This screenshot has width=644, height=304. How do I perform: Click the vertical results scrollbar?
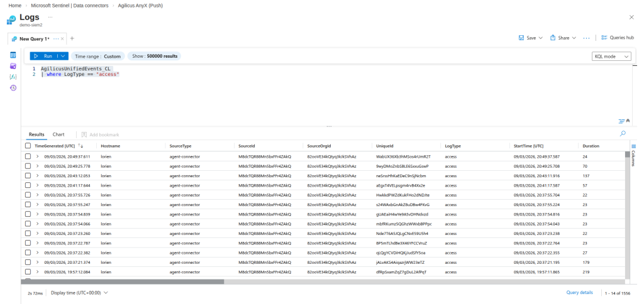[627, 155]
